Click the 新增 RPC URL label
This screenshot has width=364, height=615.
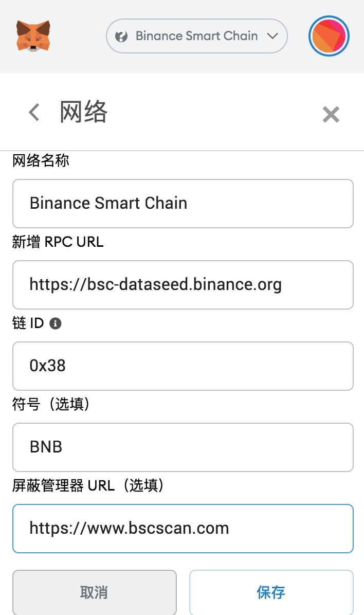[58, 242]
